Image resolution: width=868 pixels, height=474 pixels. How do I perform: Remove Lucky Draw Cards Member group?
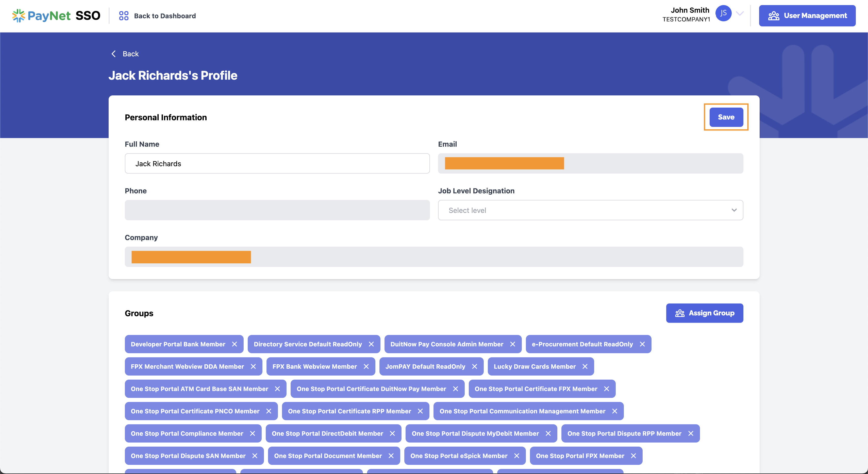(585, 366)
